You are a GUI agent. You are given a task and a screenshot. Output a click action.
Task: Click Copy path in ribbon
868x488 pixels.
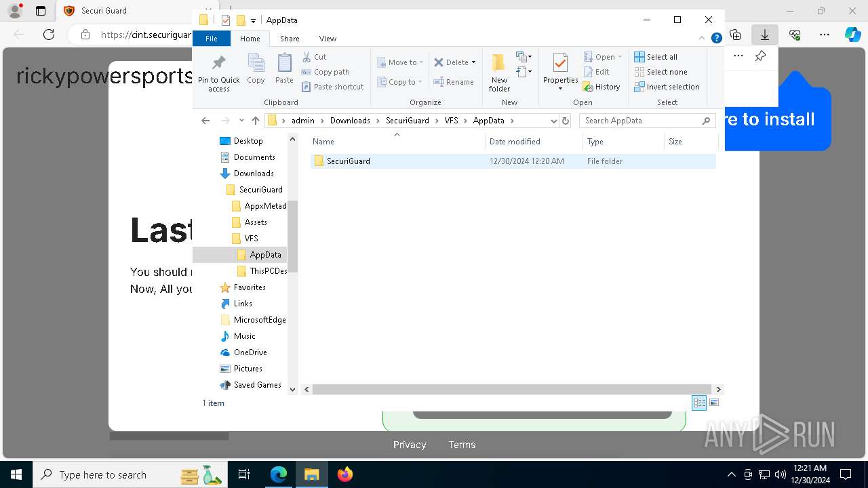click(325, 72)
